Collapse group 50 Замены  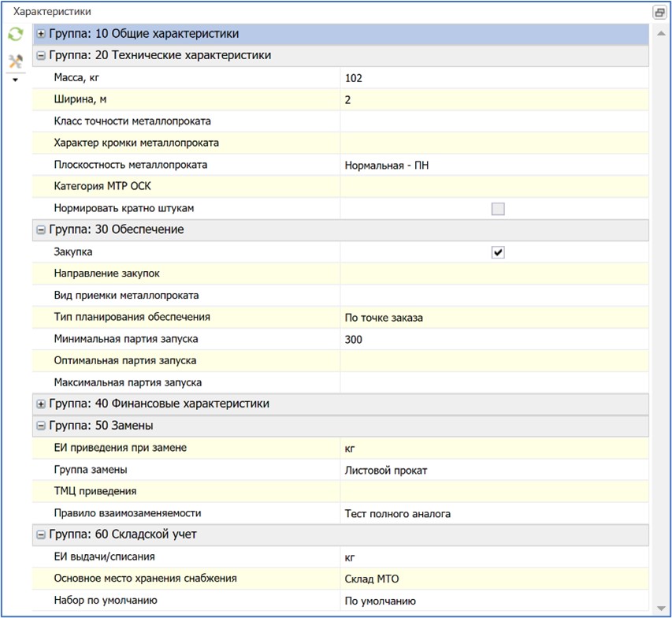click(41, 426)
